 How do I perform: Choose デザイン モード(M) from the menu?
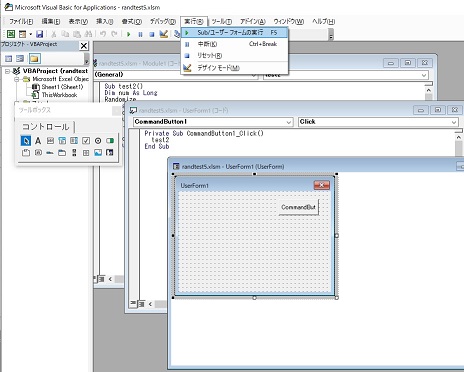pos(234,68)
